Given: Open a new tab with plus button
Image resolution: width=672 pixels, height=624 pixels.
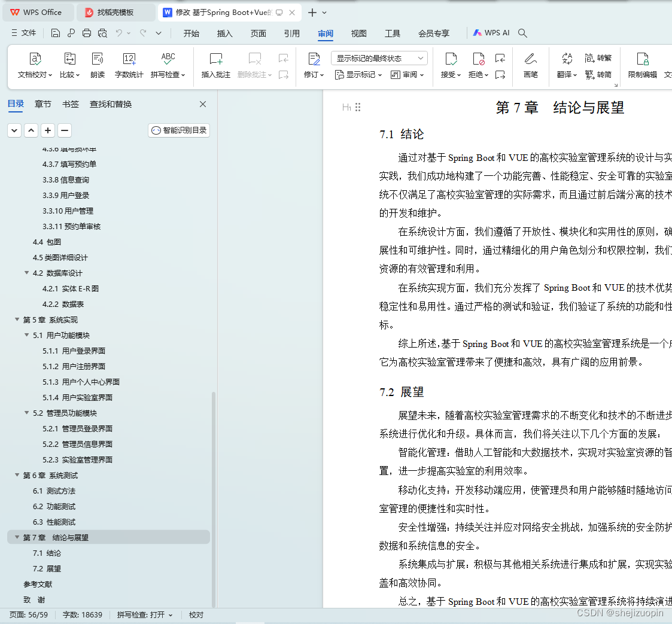Looking at the screenshot, I should pyautogui.click(x=312, y=13).
